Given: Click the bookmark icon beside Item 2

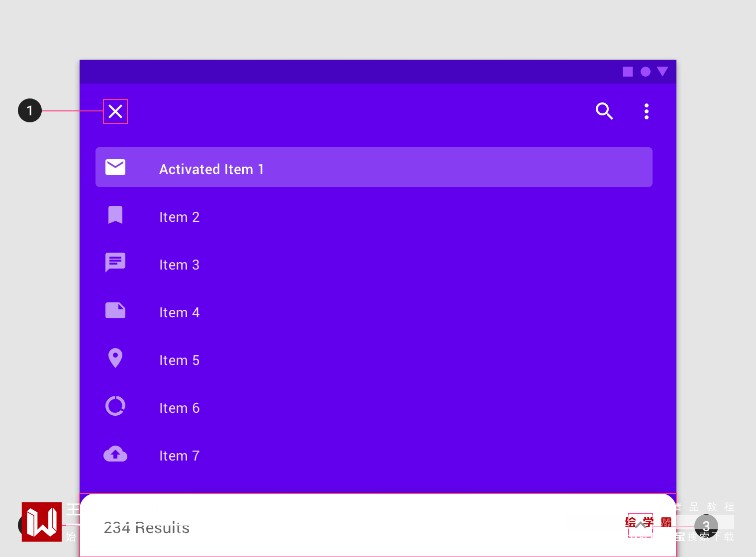Looking at the screenshot, I should click(x=115, y=215).
